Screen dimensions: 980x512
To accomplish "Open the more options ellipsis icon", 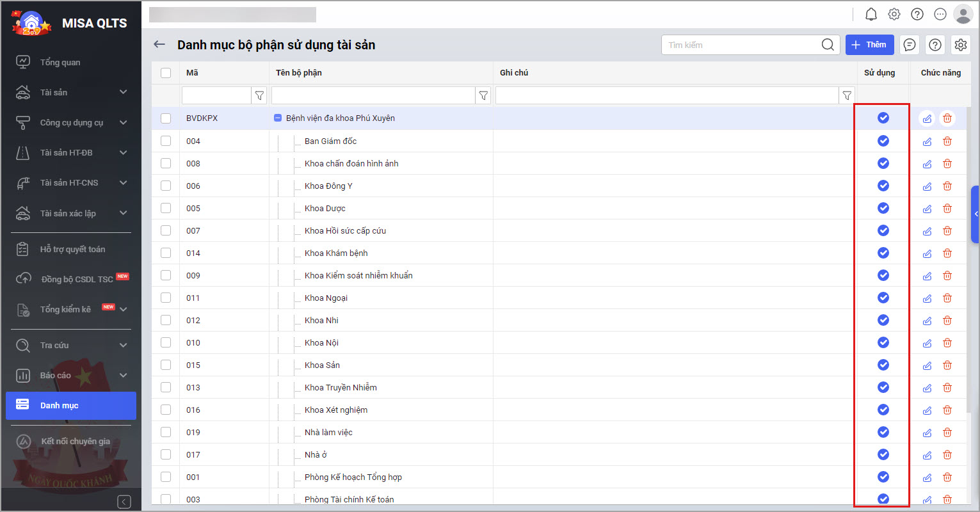I will [940, 14].
